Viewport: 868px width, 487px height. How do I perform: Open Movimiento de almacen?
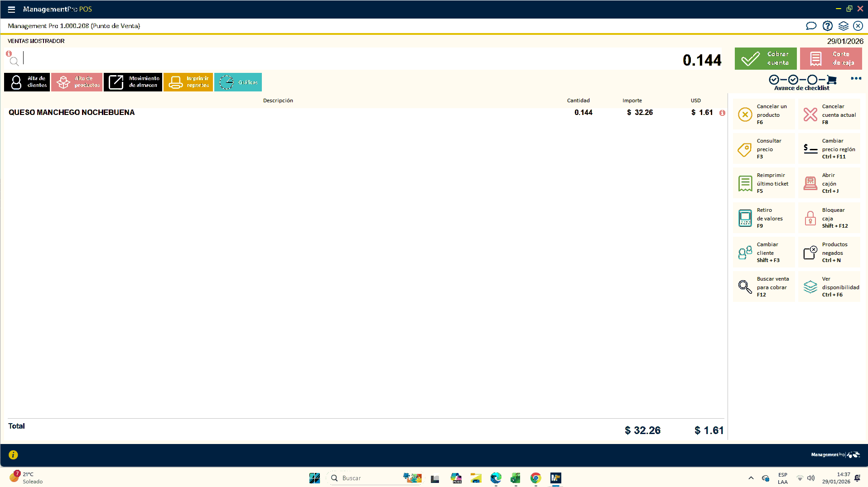133,82
